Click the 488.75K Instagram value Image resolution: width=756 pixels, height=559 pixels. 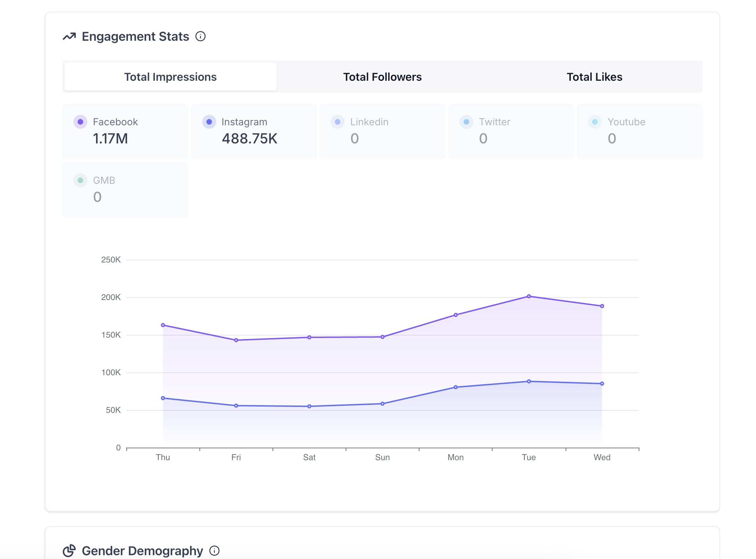click(250, 139)
